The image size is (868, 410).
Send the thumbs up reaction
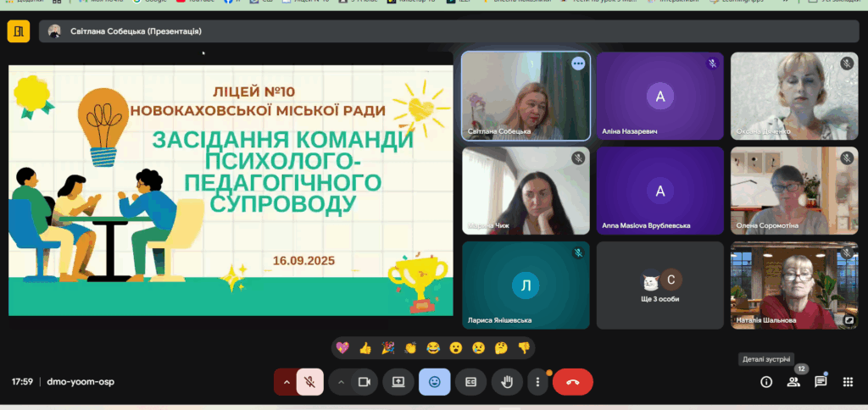(365, 347)
